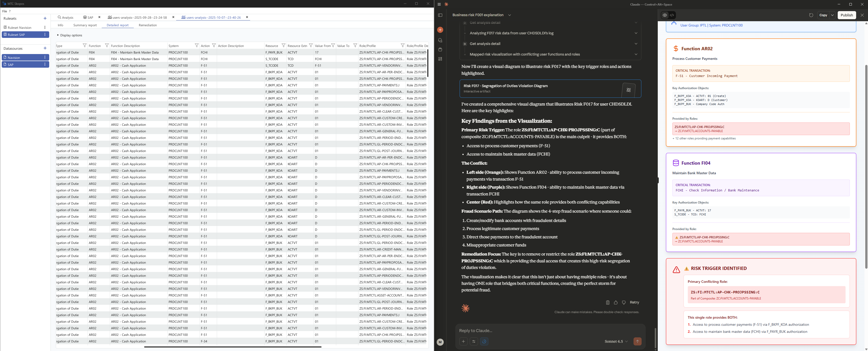The height and width of the screenshot is (351, 868).
Task: Filter the Function column
Action: (107, 45)
